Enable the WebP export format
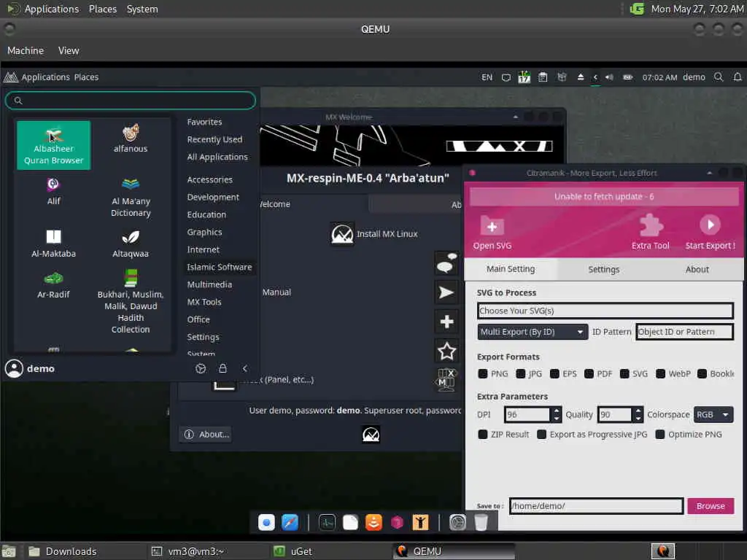This screenshot has width=747, height=560. [x=660, y=374]
